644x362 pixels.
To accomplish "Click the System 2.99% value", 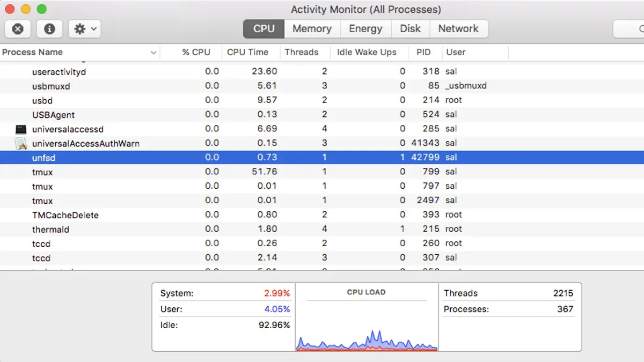I will [x=276, y=293].
